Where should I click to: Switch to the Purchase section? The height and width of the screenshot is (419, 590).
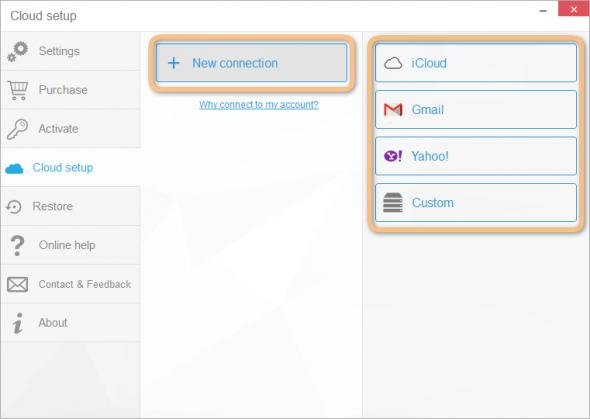coord(70,90)
